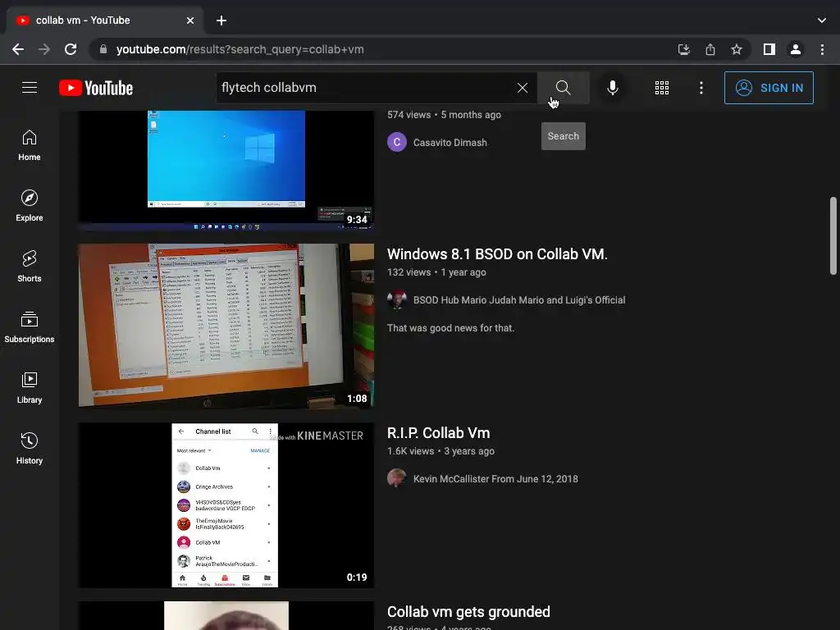Open Collab vm gets grounded title
840x630 pixels.
point(468,612)
